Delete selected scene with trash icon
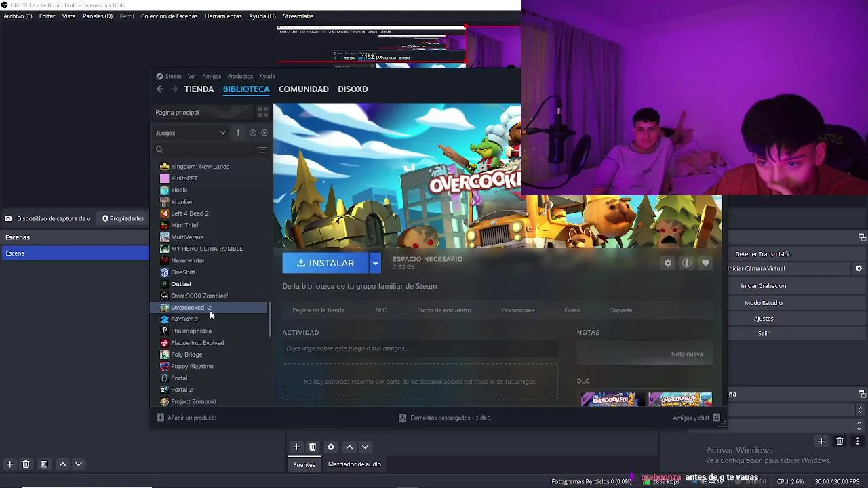This screenshot has width=868, height=488. (x=26, y=464)
